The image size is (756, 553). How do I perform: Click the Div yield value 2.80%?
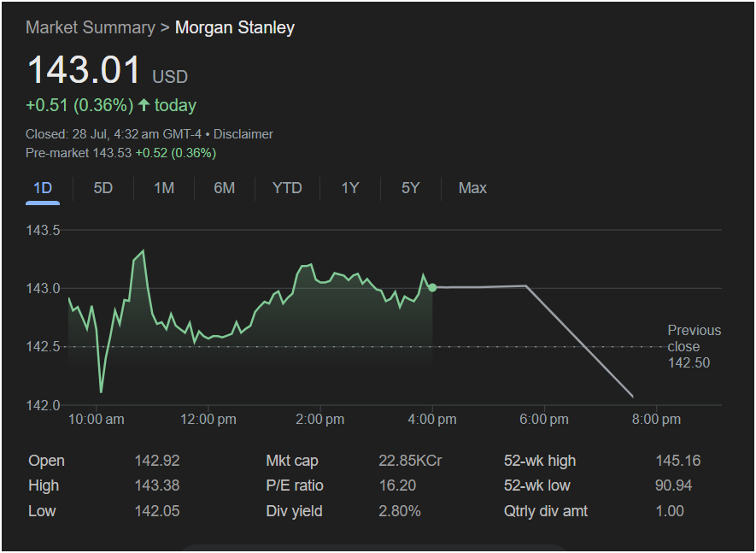pyautogui.click(x=400, y=511)
